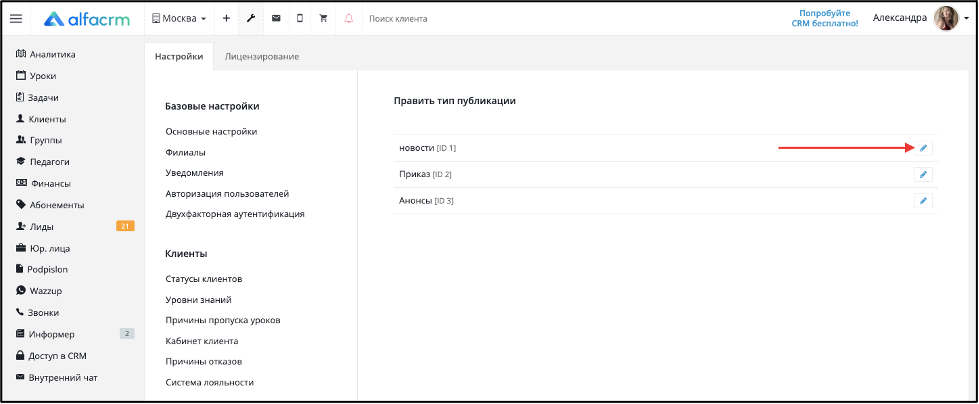Image resolution: width=979 pixels, height=404 pixels.
Task: Open Внутренний чат in the sidebar
Action: pos(56,378)
